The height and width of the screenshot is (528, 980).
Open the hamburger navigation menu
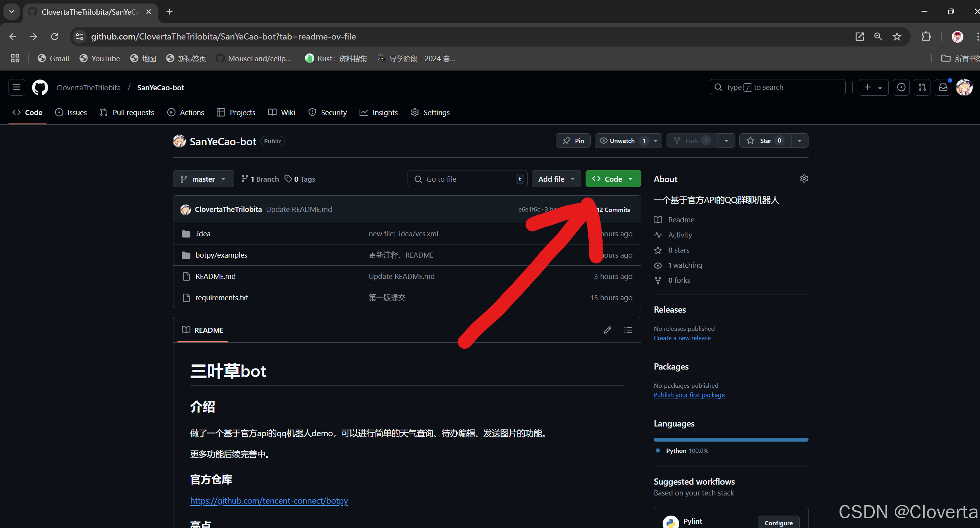(17, 88)
